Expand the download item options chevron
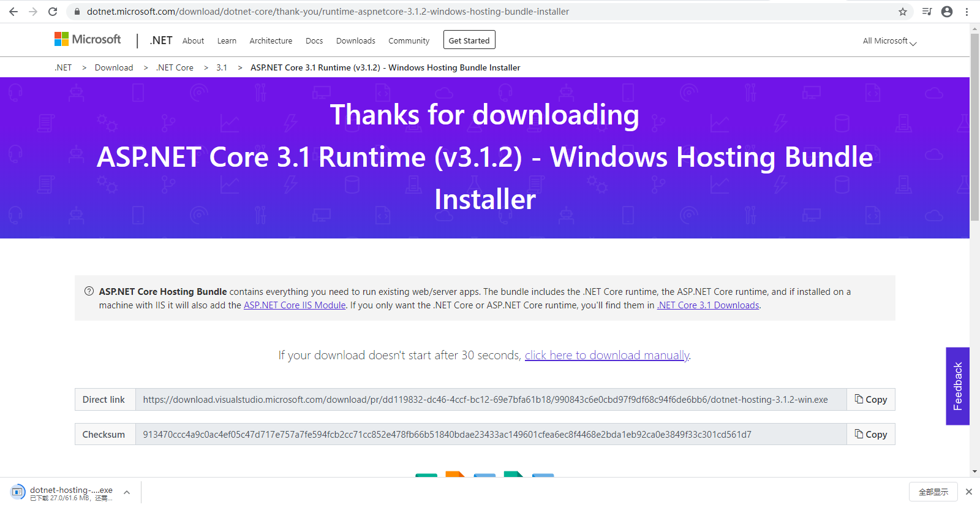The image size is (980, 507). (127, 492)
